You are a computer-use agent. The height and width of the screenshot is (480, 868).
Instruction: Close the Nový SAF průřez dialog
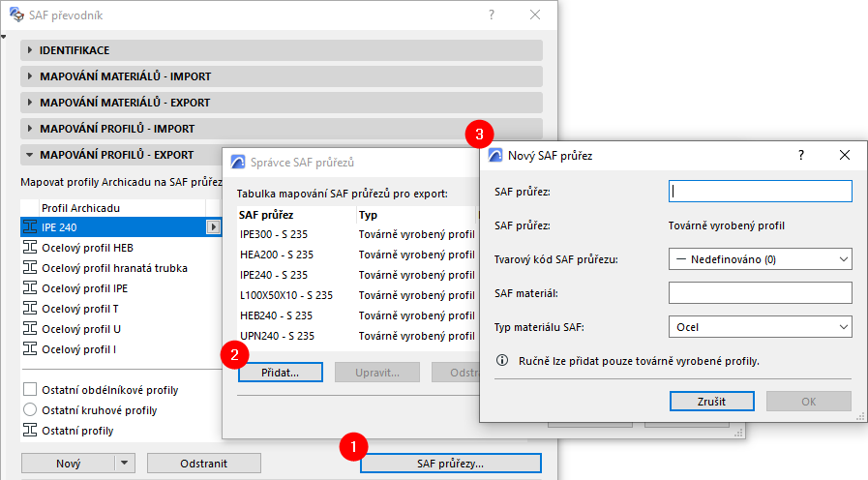point(844,155)
